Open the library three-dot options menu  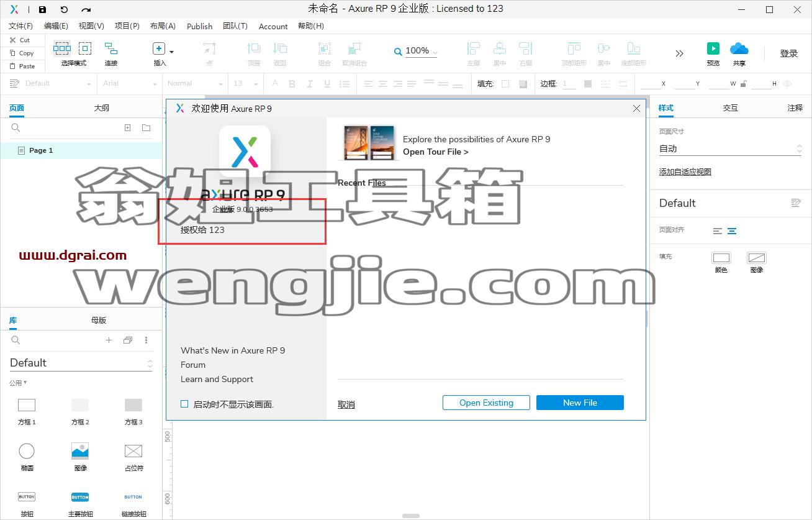tap(147, 340)
